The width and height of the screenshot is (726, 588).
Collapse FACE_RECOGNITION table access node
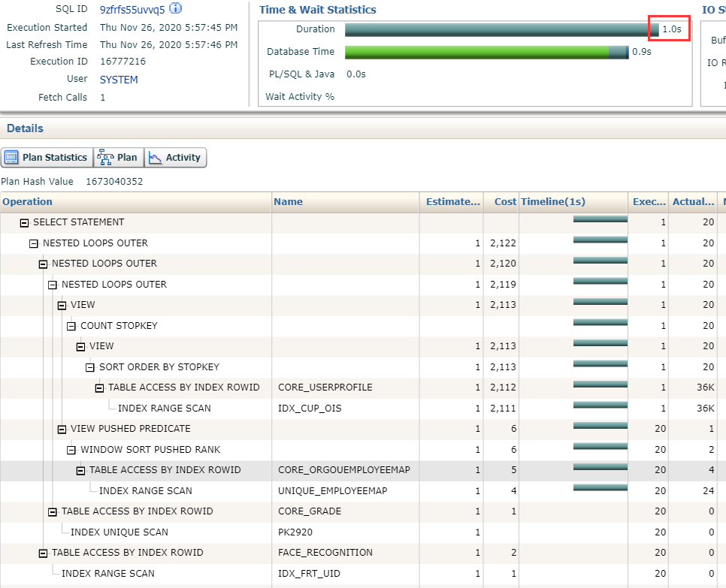tap(43, 553)
